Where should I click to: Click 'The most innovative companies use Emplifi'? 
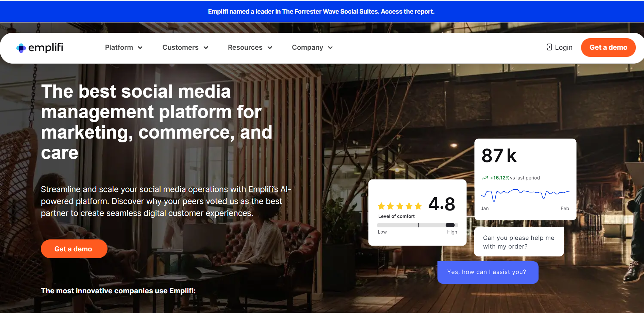tap(118, 291)
